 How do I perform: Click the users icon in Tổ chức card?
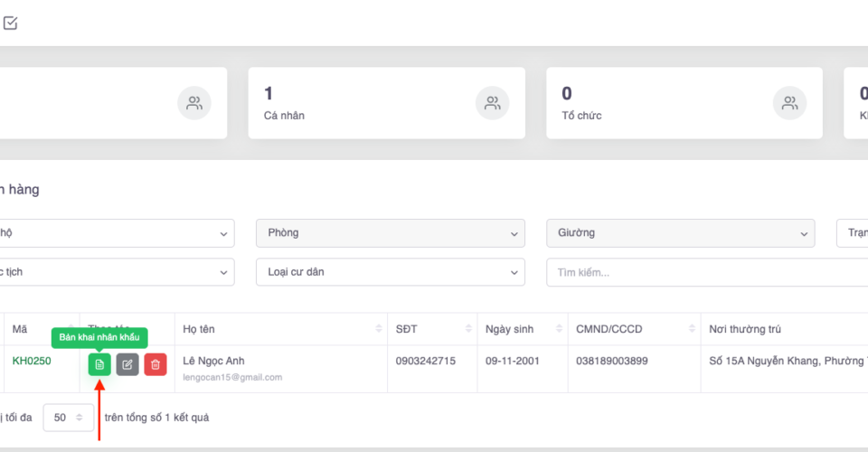[789, 103]
